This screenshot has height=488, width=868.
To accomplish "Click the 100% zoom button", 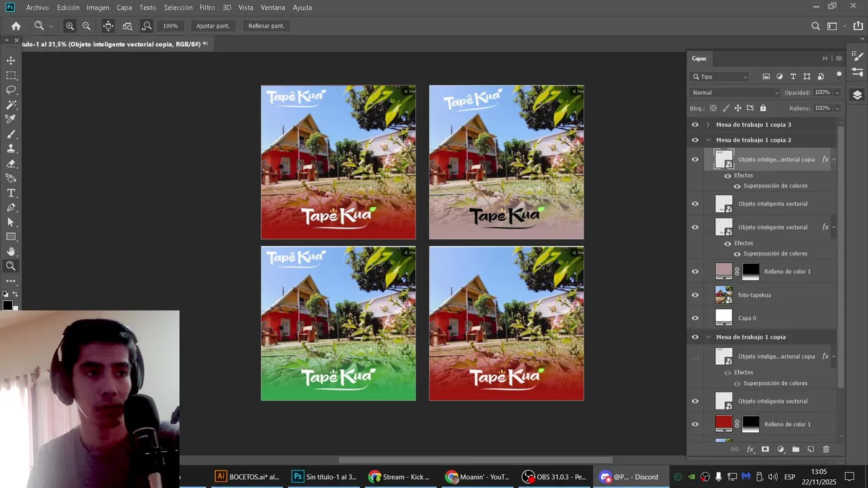I will point(170,26).
